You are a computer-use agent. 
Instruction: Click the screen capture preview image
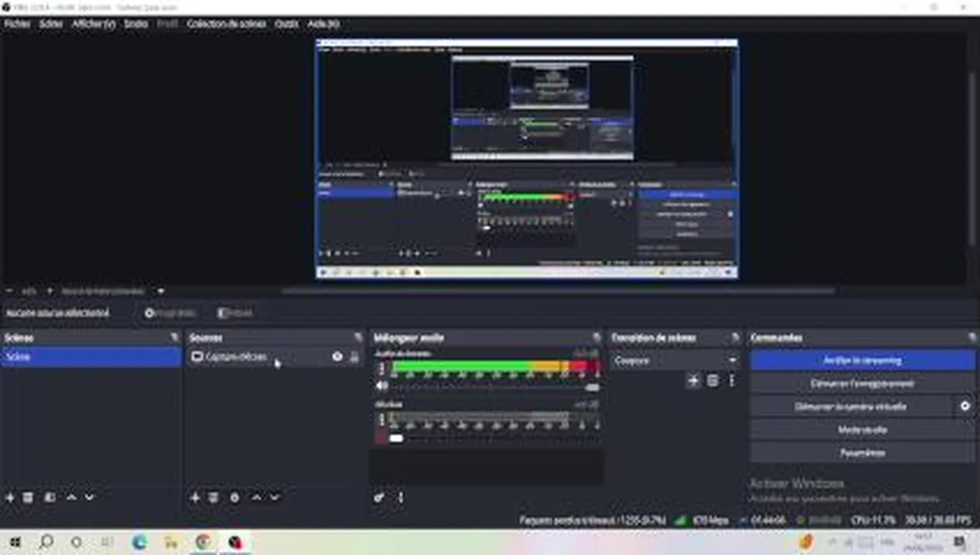[527, 159]
